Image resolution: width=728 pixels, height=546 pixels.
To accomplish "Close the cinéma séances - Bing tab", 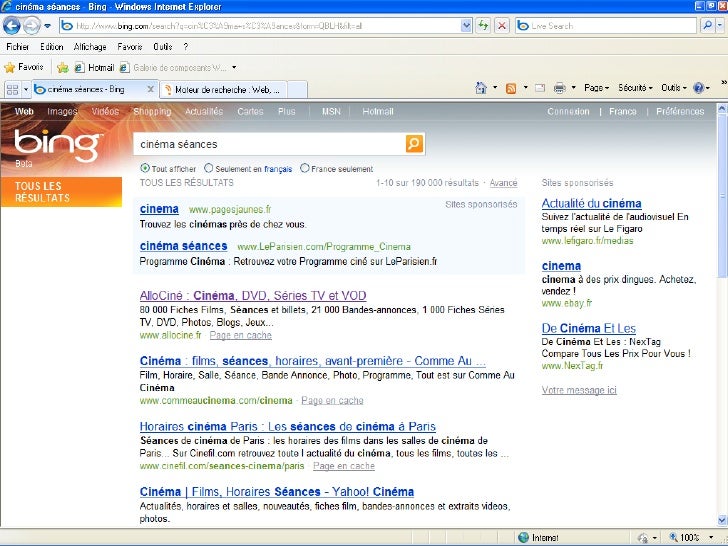I will (150, 89).
